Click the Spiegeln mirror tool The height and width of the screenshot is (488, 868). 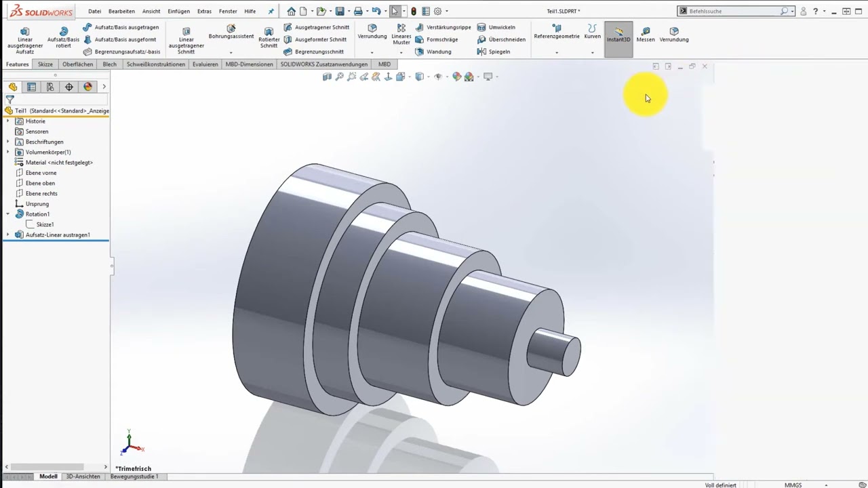click(x=494, y=52)
